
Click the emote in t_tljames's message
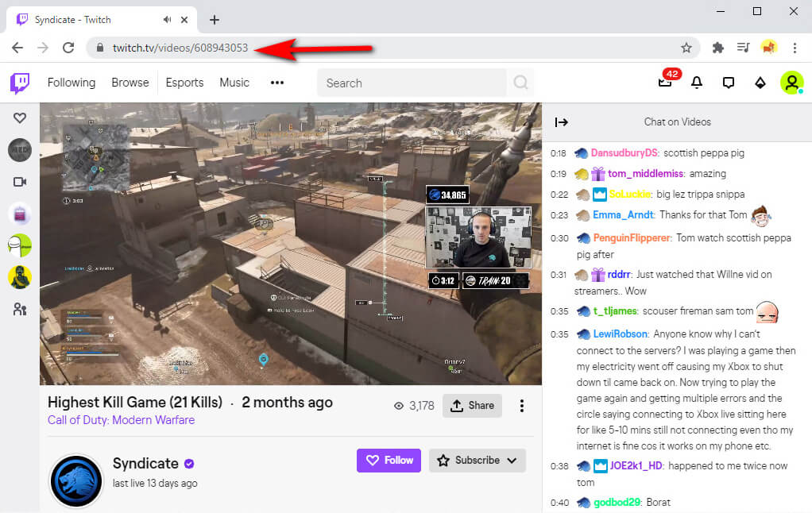(x=768, y=311)
